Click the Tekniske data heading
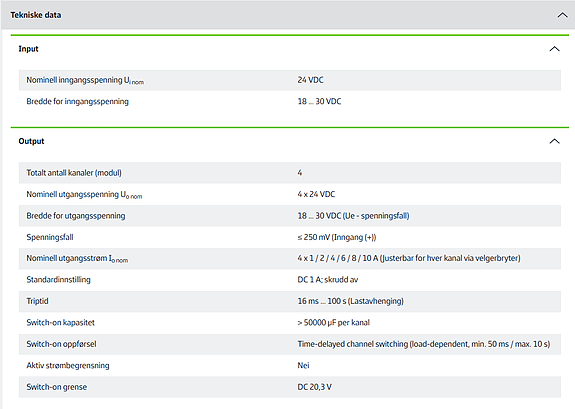Viewport: 575px width, 409px height. pos(36,15)
